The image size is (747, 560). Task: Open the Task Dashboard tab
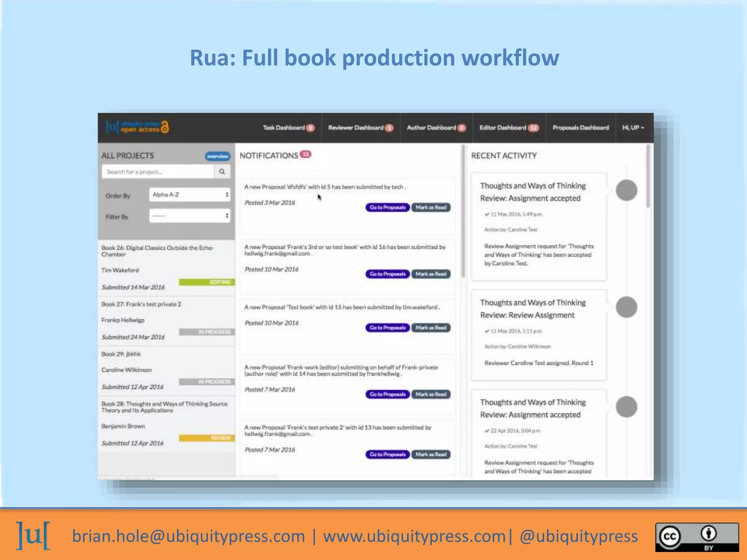pos(284,128)
